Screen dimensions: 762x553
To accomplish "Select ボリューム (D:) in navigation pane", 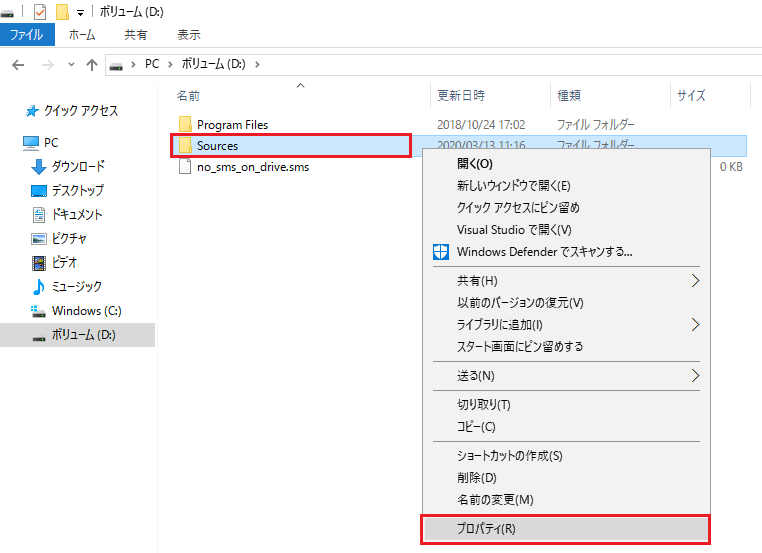I will click(78, 335).
